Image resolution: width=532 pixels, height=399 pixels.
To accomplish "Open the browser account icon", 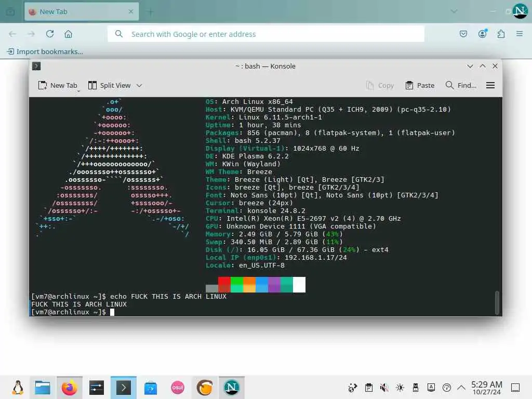I will coord(482,34).
